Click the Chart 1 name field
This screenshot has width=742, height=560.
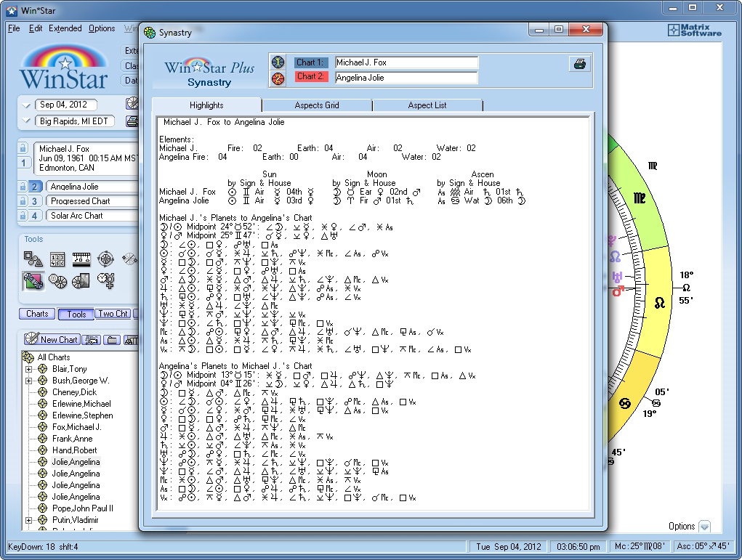point(406,62)
